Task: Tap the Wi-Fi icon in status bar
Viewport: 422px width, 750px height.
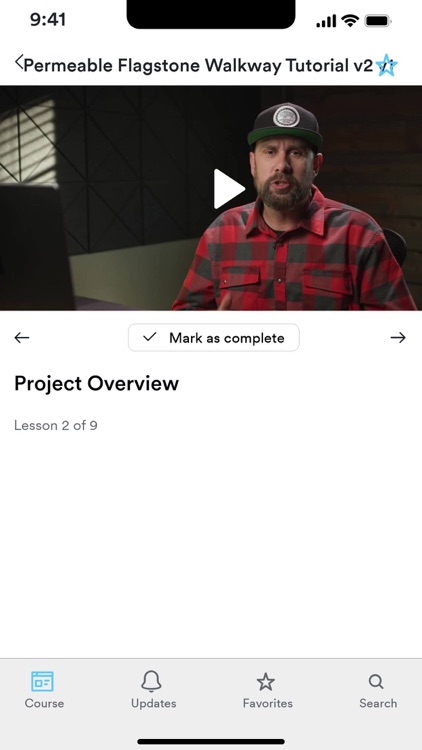Action: pos(350,21)
